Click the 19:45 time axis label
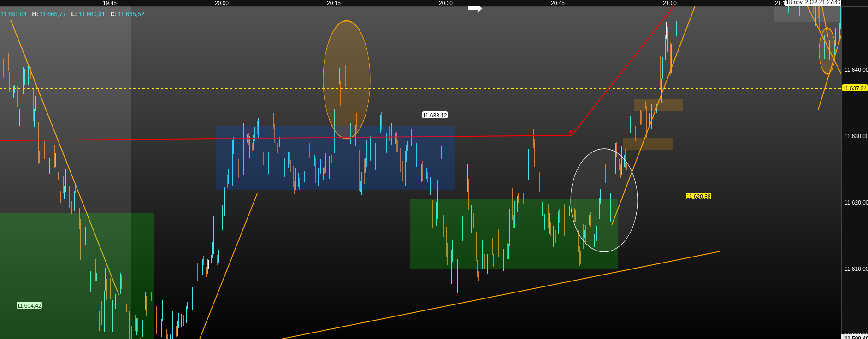Viewport: 868px width, 339px height. (x=110, y=3)
